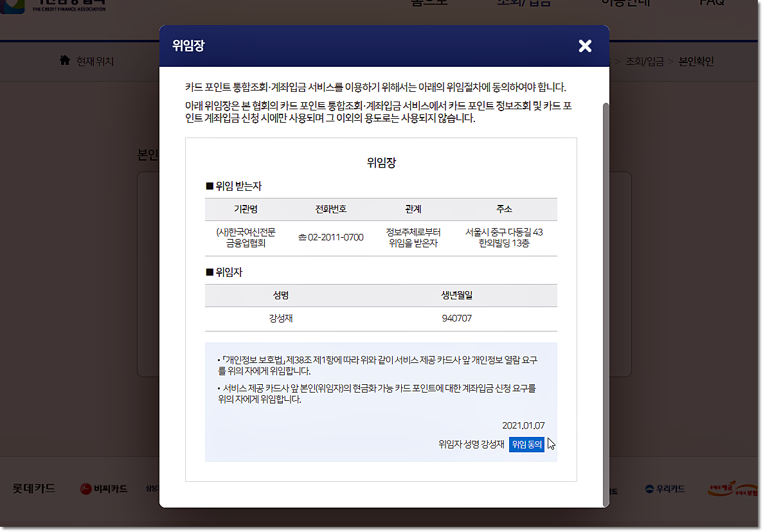Click the 우리카드 logo in the footer
Viewport: 763px width, 532px height.
coord(665,489)
